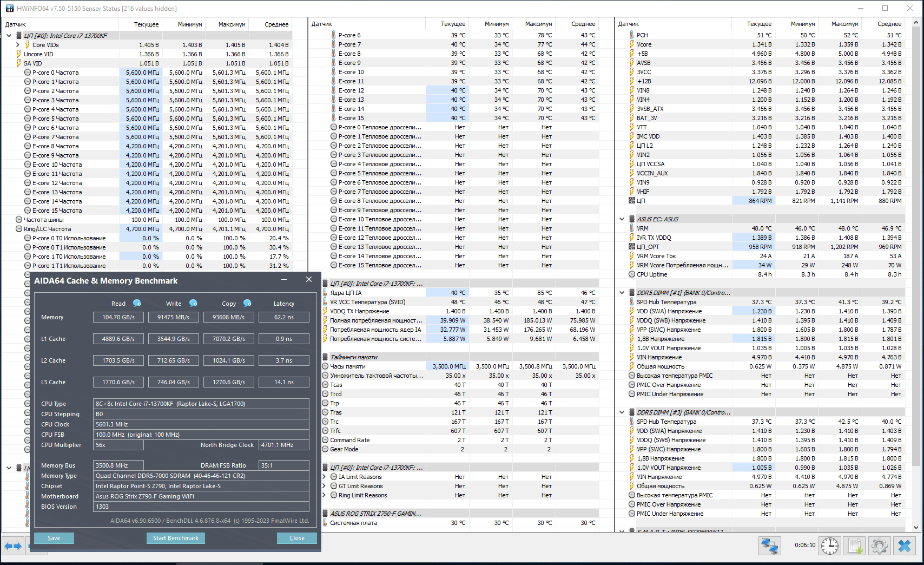The height and width of the screenshot is (565, 924).
Task: Click the fan icon on the ЦП_OPT row
Action: 631,247
